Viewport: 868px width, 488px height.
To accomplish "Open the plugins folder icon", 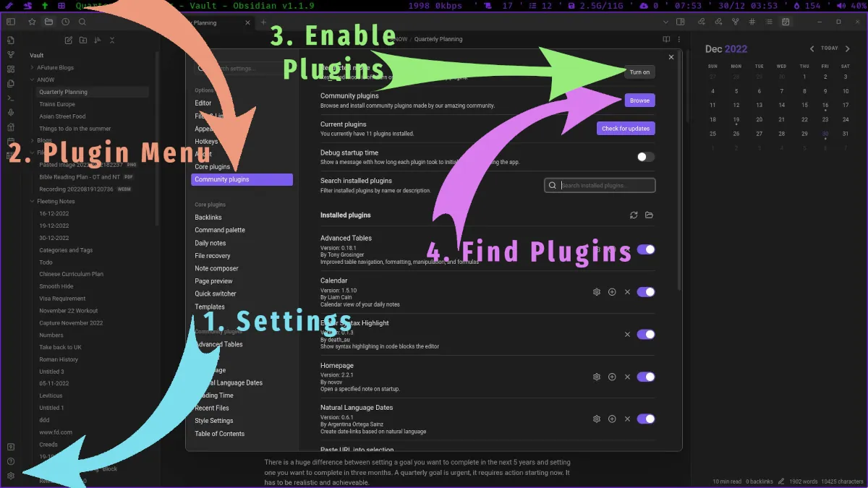I will tap(649, 215).
